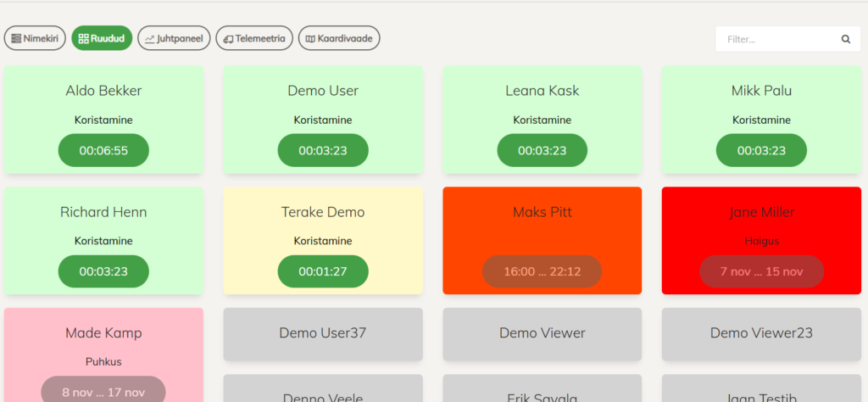The image size is (868, 402).
Task: Select the Ruudud grid view tab
Action: pyautogui.click(x=102, y=38)
